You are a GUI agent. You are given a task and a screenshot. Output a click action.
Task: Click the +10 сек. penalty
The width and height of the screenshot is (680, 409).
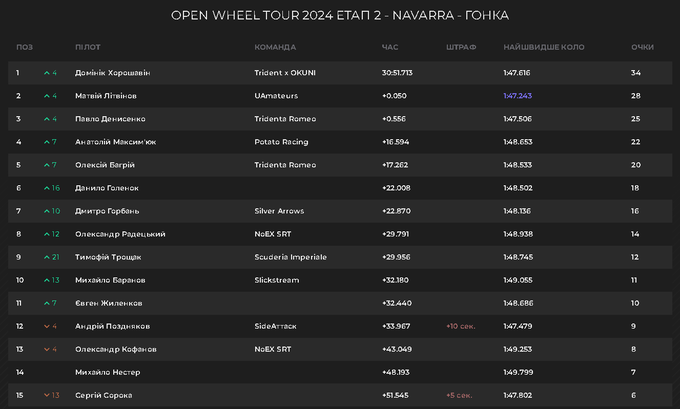coord(461,326)
